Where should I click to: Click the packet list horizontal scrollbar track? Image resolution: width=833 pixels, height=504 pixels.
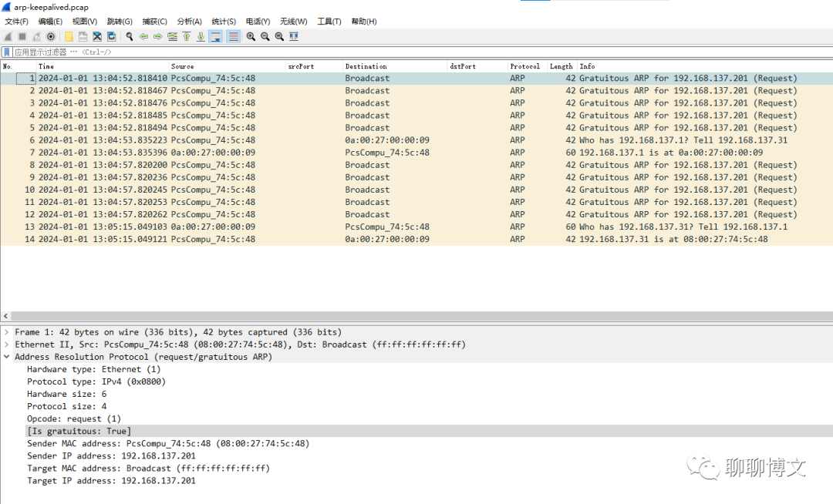422,316
